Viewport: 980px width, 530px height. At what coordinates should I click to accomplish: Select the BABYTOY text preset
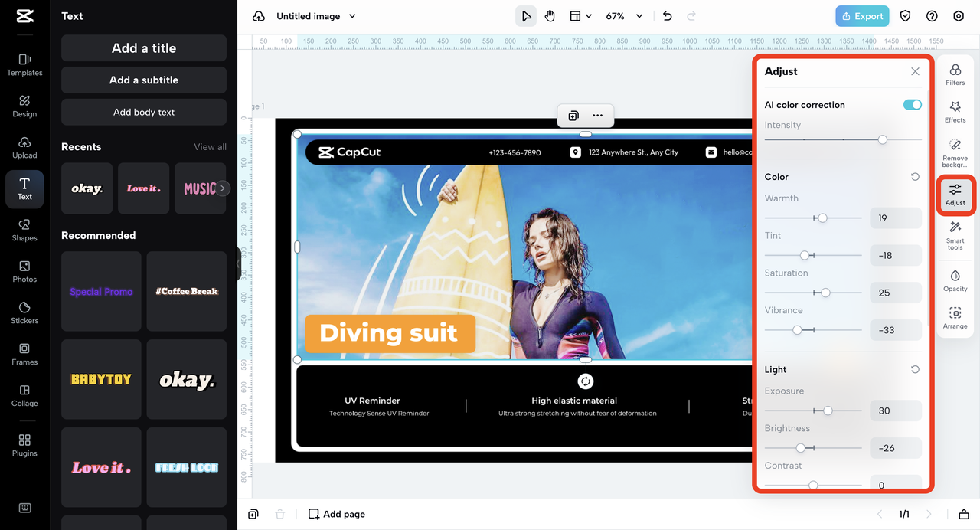101,379
